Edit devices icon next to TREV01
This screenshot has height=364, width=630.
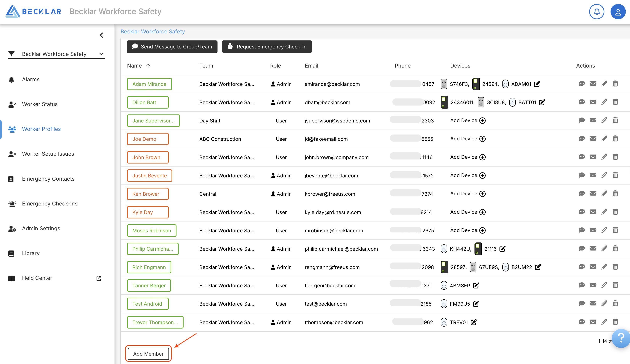point(474,322)
